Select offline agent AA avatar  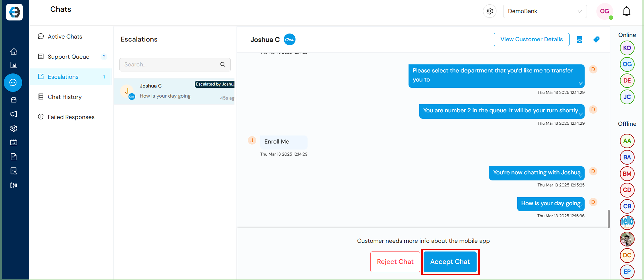(627, 141)
